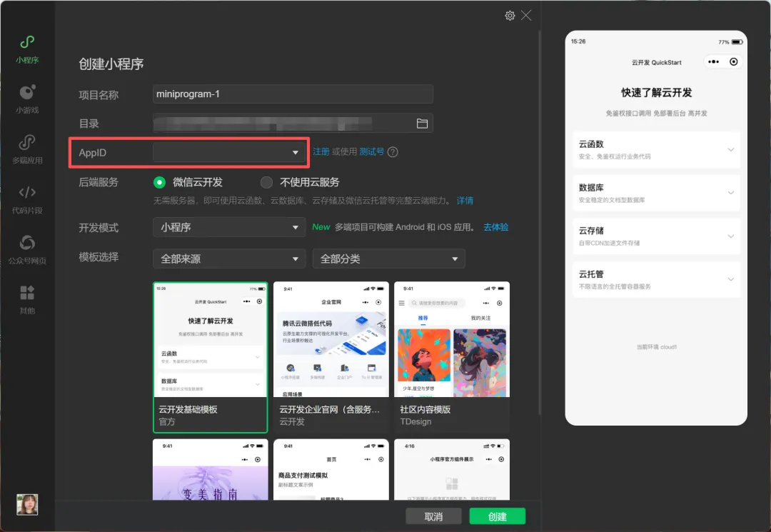
Task: Select the 变美指南 template thumbnail
Action: click(x=211, y=470)
